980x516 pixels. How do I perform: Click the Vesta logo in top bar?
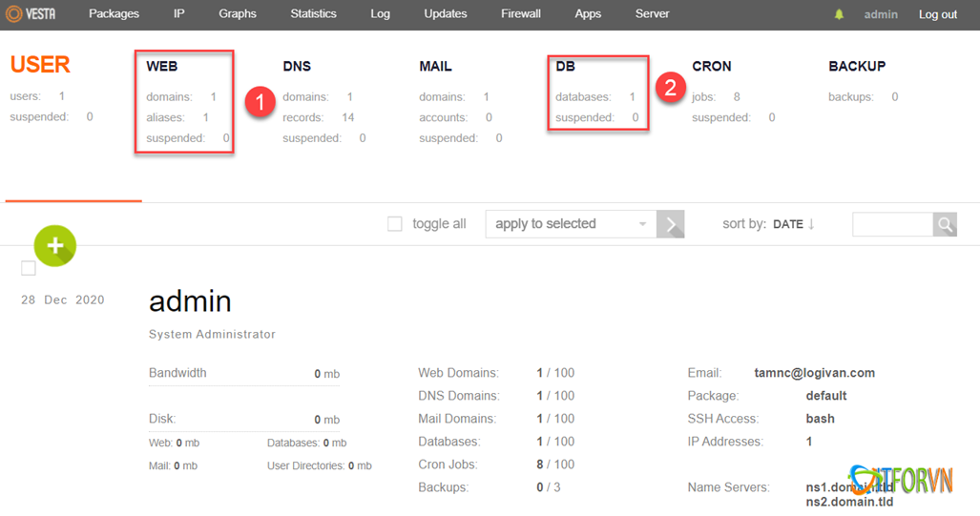click(31, 14)
